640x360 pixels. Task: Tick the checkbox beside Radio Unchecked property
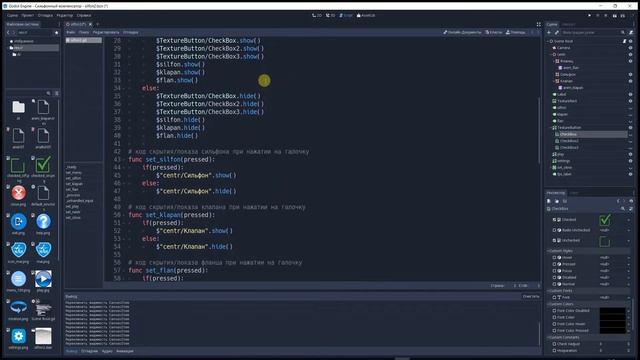(x=554, y=230)
